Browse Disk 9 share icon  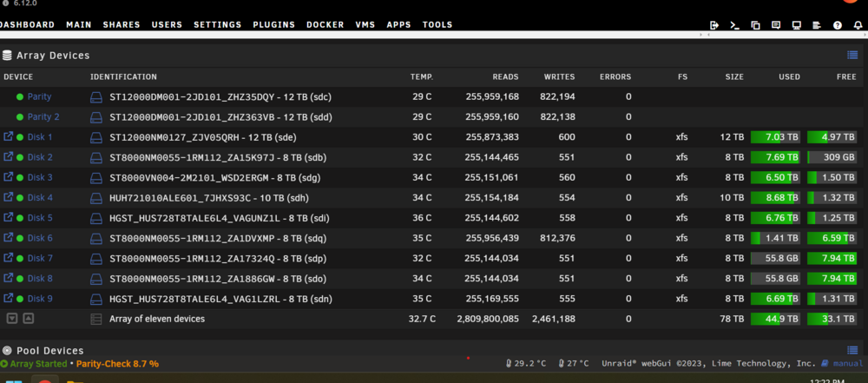9,298
